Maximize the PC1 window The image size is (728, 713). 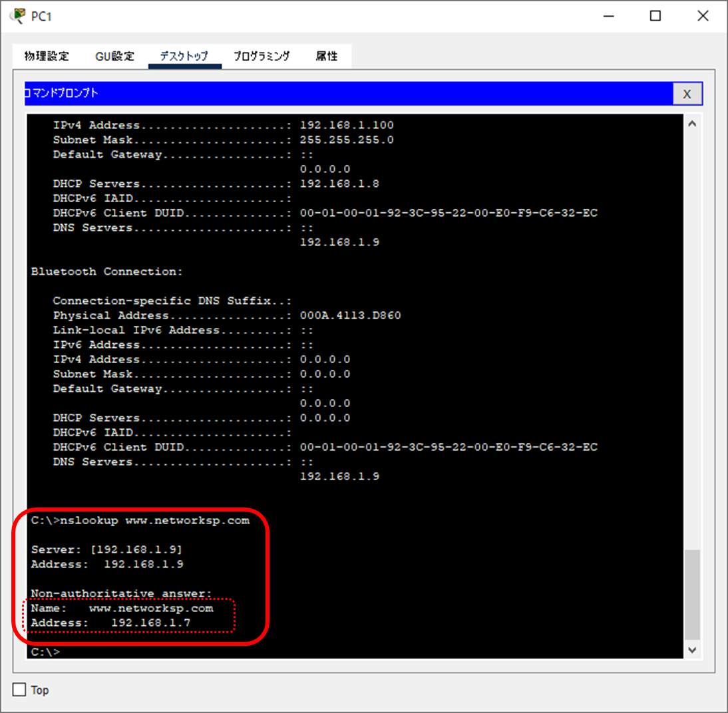pyautogui.click(x=655, y=16)
